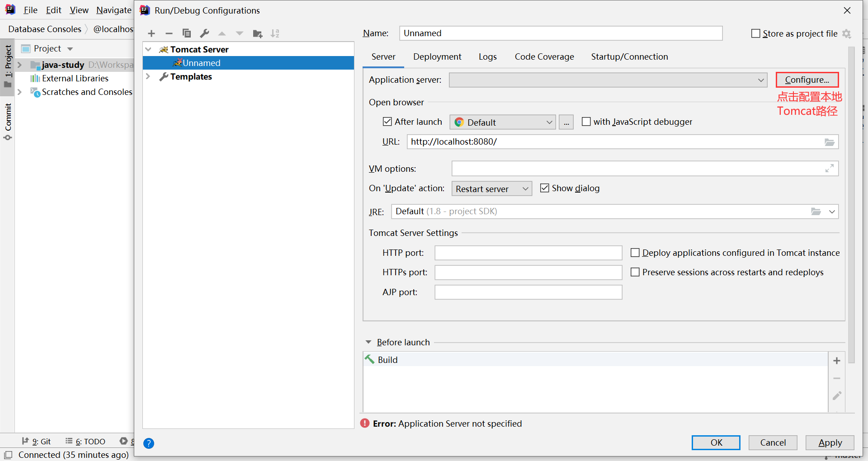Remove configuration with minus icon
868x461 pixels.
click(x=169, y=33)
